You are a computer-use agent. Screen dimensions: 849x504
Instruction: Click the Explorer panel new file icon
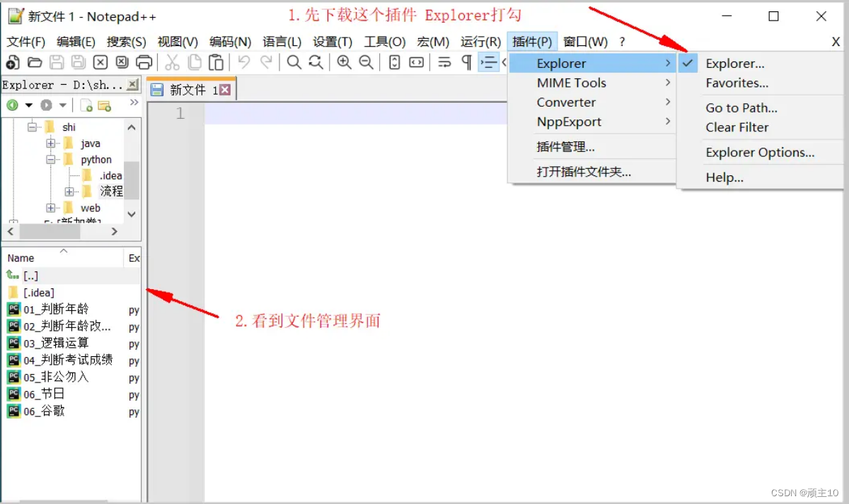(86, 106)
